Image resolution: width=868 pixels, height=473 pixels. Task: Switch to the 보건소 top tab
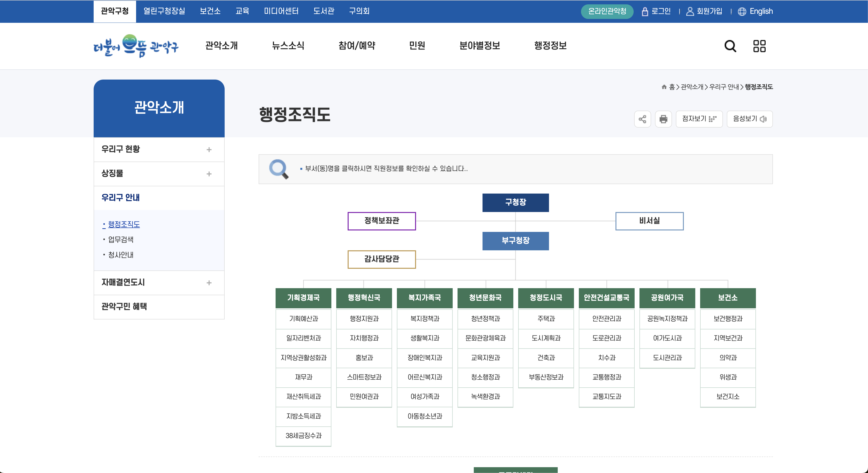[210, 11]
